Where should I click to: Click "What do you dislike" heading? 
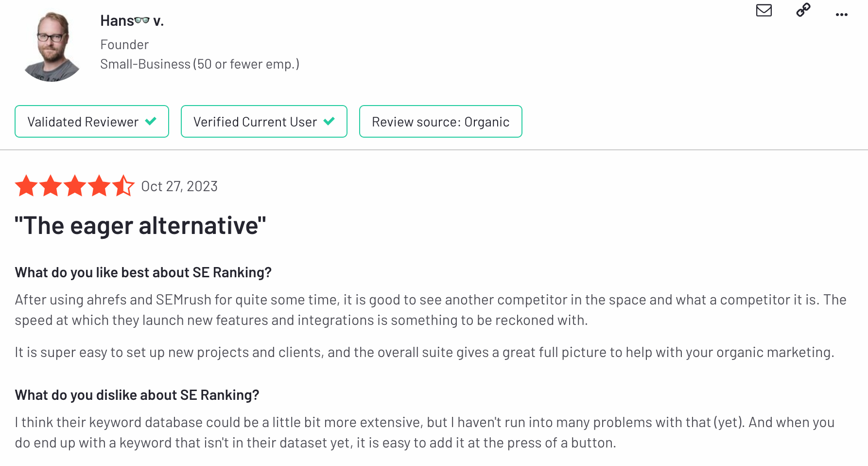[137, 395]
